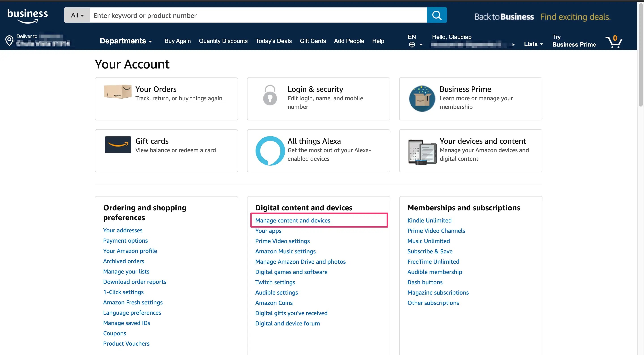
Task: Open the Departments dropdown menu
Action: point(126,41)
